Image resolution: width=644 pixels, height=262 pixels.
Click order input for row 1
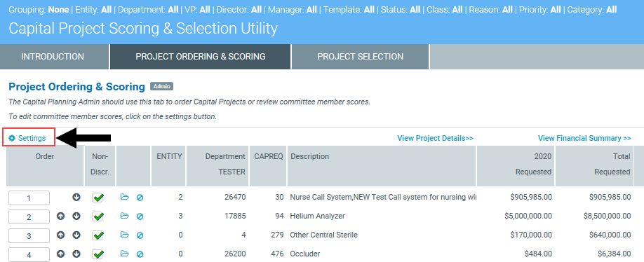(29, 198)
